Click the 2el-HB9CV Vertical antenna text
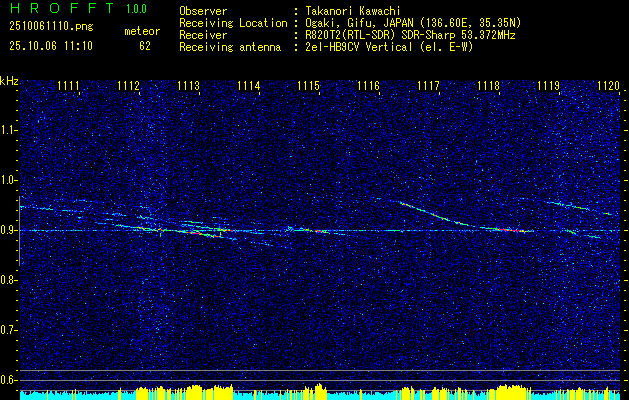This screenshot has width=629, height=400. tap(387, 47)
